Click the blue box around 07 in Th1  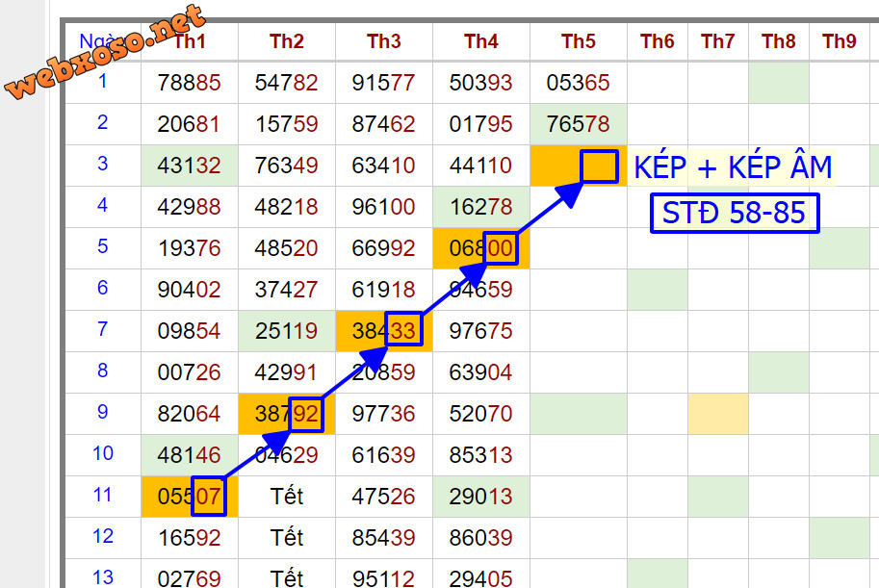point(208,496)
